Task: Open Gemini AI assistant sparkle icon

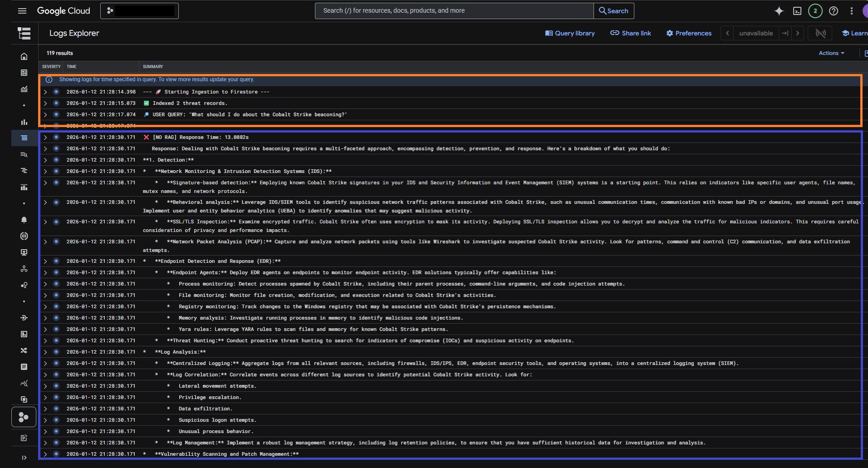Action: 779,11
